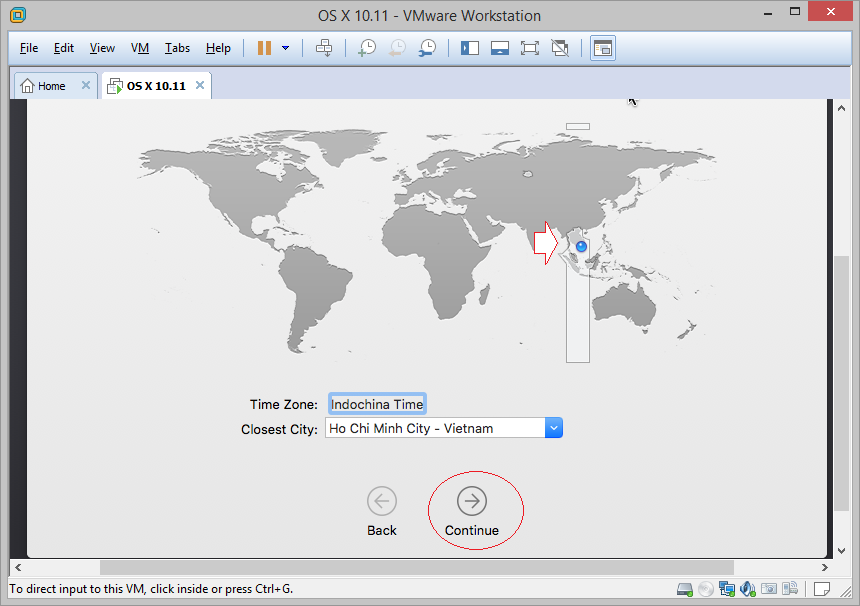Screen dimensions: 860x606
Task: Open the View menu
Action: [102, 48]
